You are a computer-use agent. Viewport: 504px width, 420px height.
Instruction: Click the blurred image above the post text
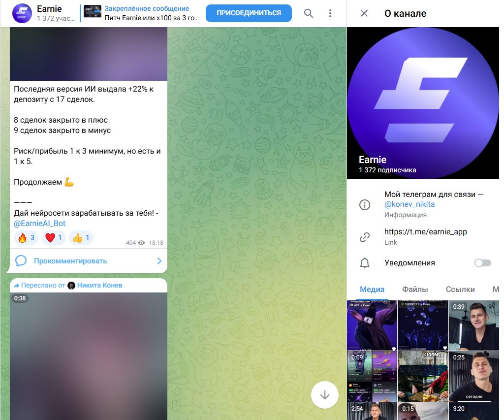(89, 54)
